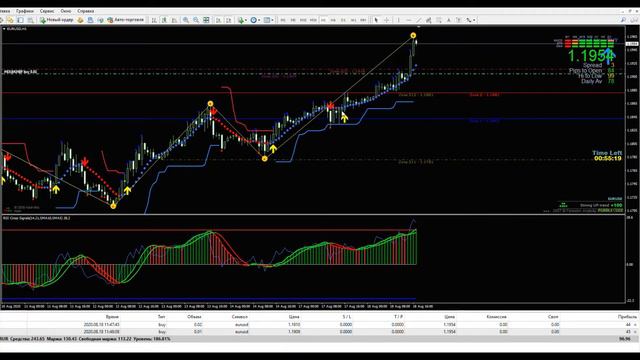Toggle the Авто-торговля auto-trading button
Screen dimensions: 640x360
pyautogui.click(x=126, y=20)
